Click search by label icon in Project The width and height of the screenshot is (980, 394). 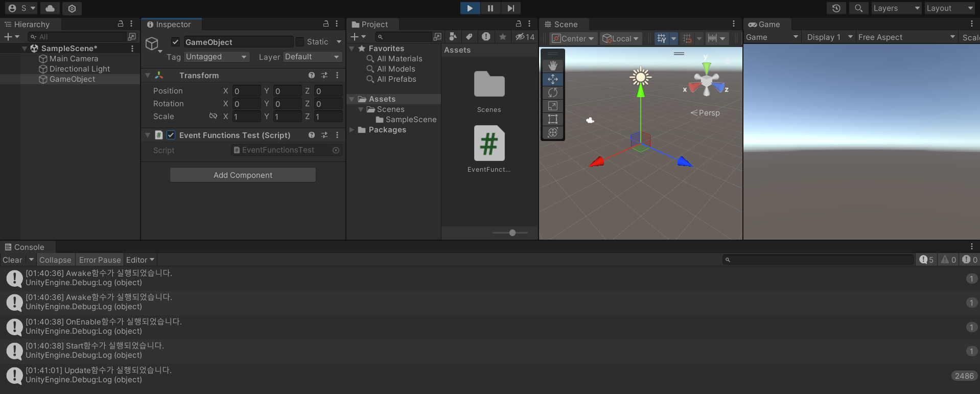[469, 37]
